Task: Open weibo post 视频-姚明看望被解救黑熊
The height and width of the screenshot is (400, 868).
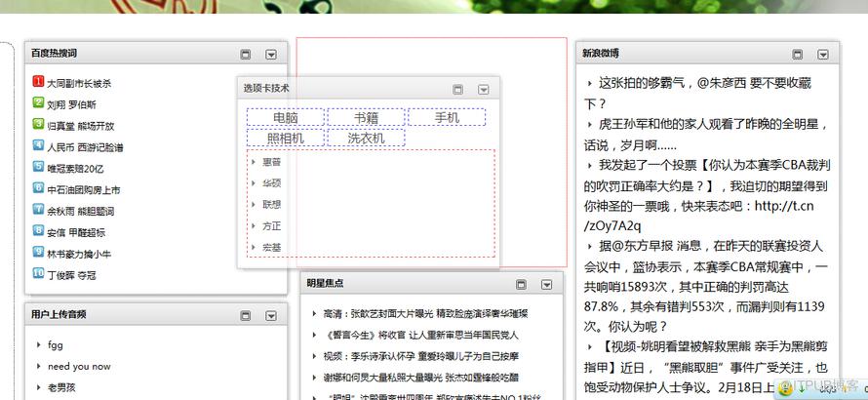Action: point(706,367)
